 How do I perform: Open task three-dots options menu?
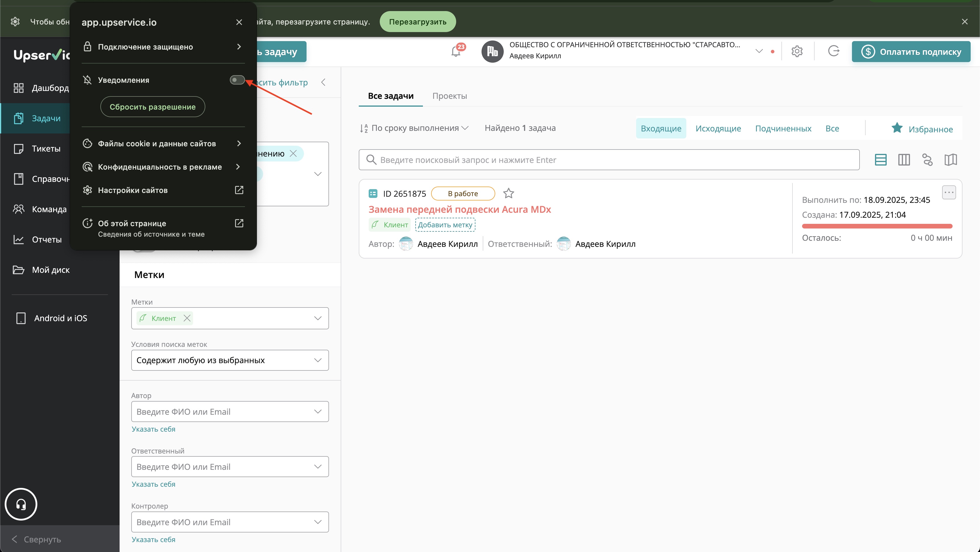tap(949, 192)
